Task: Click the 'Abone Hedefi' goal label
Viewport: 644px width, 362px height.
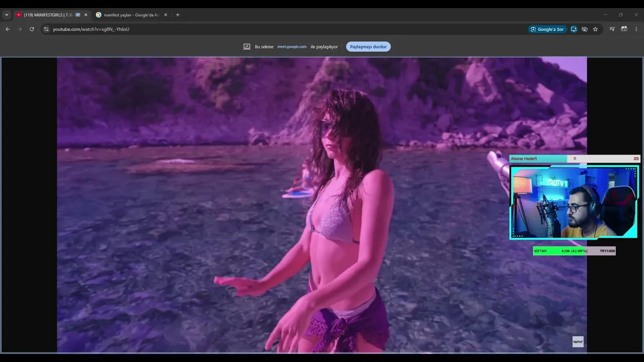Action: pyautogui.click(x=524, y=159)
